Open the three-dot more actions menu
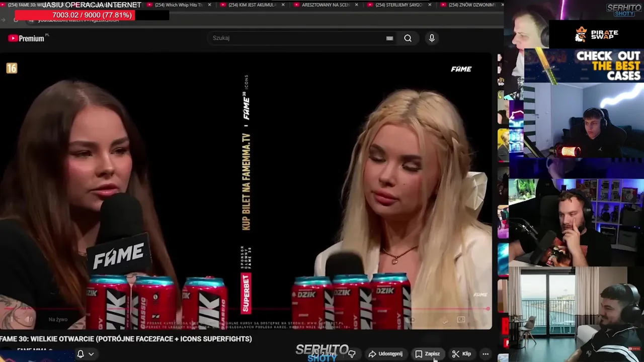This screenshot has height=362, width=644. click(x=486, y=354)
